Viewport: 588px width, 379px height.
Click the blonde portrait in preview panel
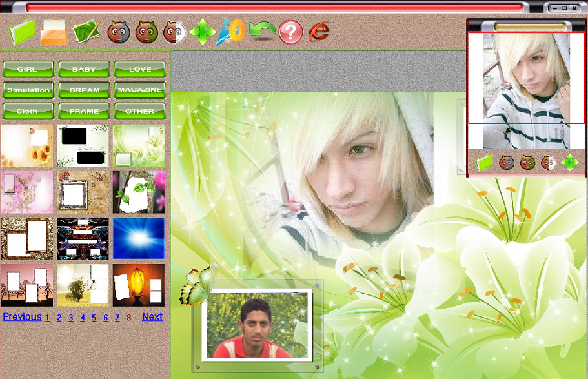pos(526,91)
